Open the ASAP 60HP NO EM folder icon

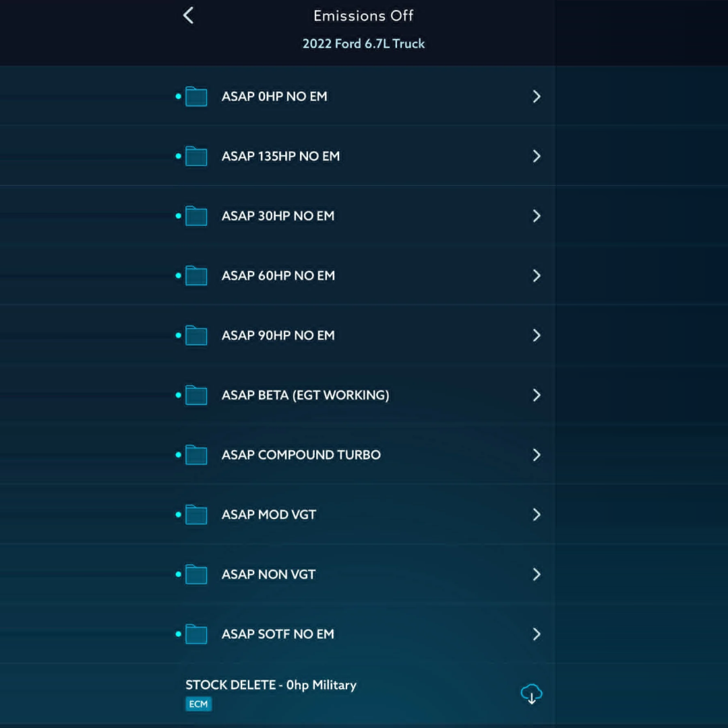click(196, 276)
